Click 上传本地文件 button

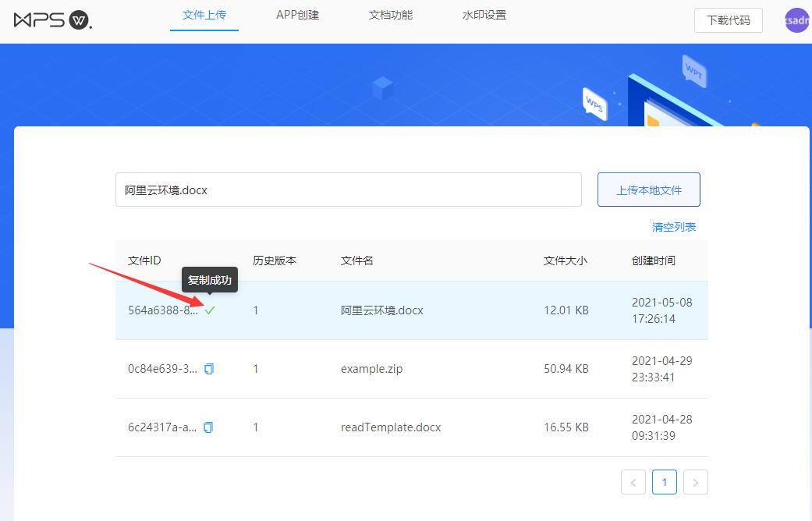point(649,190)
